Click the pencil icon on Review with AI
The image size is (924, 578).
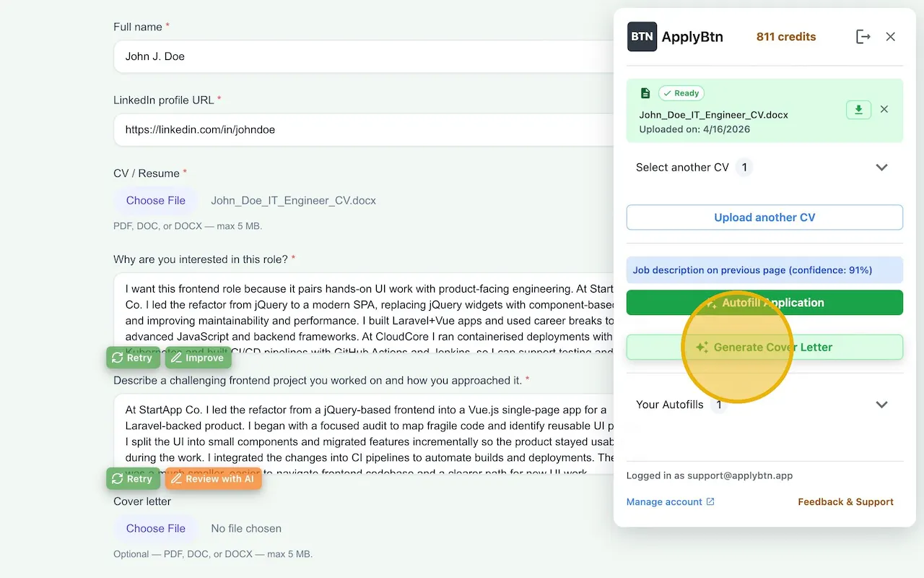[176, 479]
